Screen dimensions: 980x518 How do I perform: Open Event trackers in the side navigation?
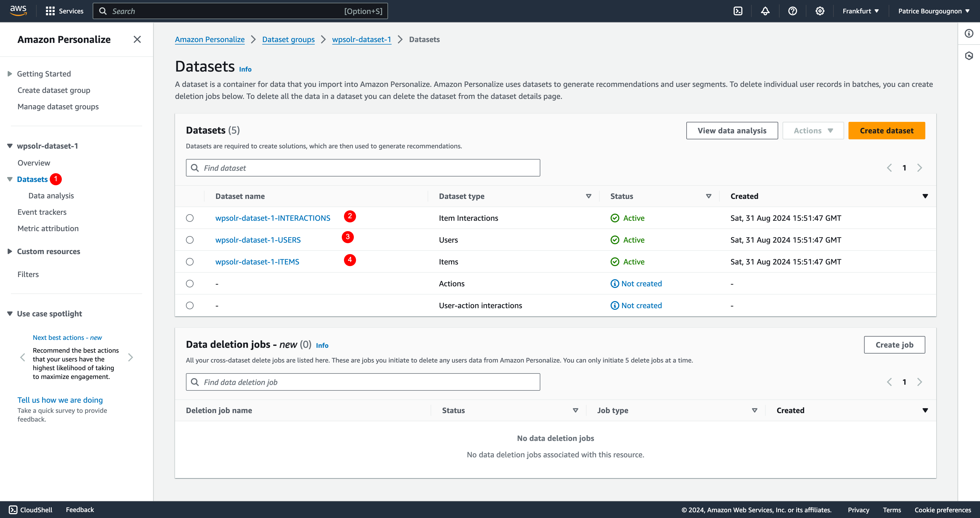(x=42, y=212)
